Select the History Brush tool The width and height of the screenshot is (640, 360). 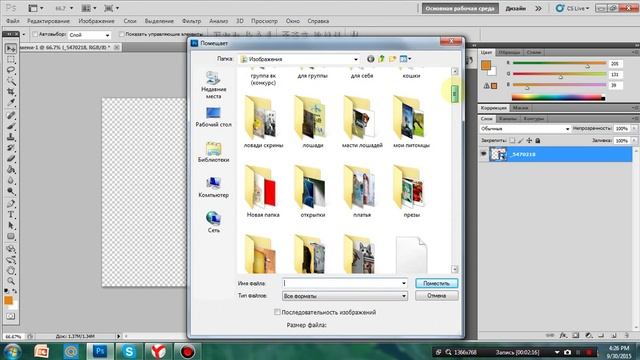pyautogui.click(x=11, y=148)
